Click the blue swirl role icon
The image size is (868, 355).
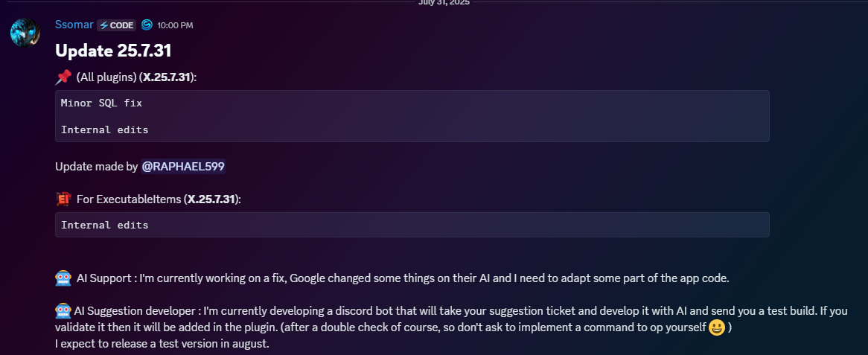point(147,25)
